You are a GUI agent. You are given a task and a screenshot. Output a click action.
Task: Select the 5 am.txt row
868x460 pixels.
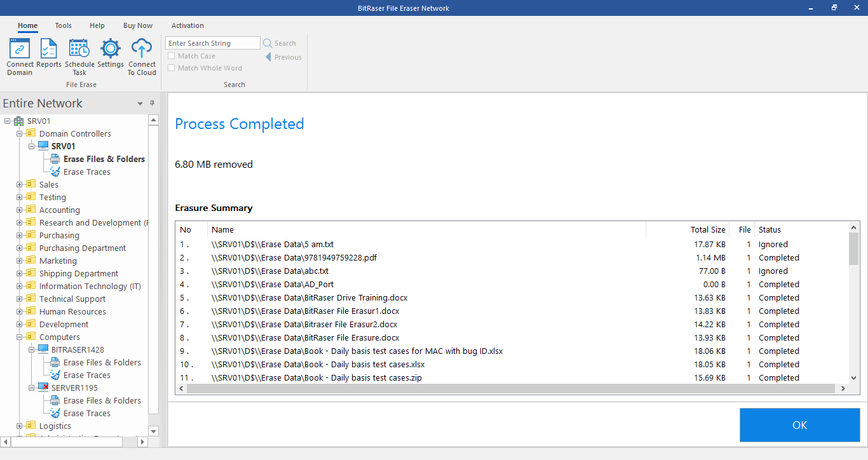click(512, 244)
